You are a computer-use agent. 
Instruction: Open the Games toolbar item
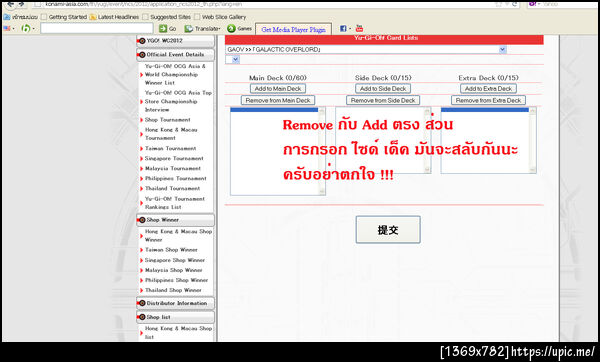240,29
